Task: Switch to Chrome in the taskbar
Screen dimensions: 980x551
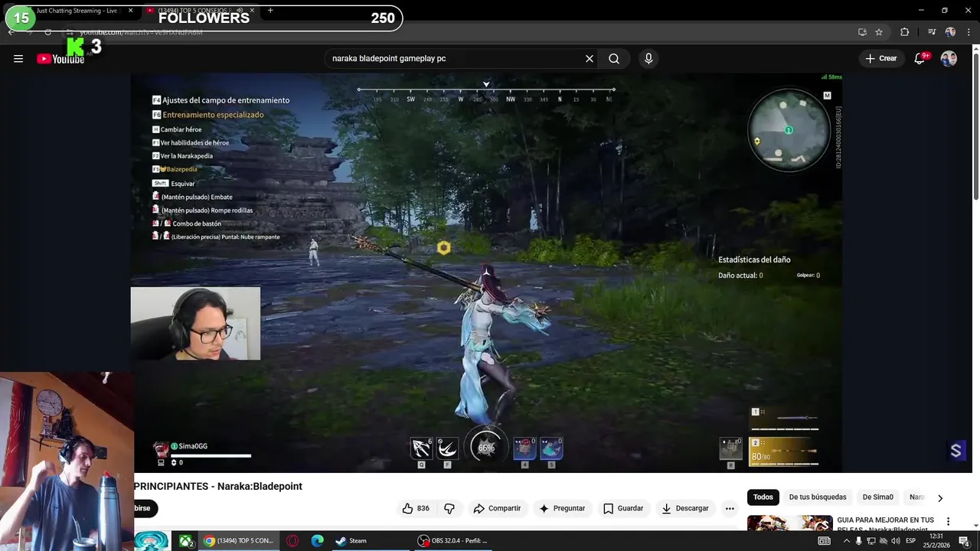Action: (x=238, y=541)
